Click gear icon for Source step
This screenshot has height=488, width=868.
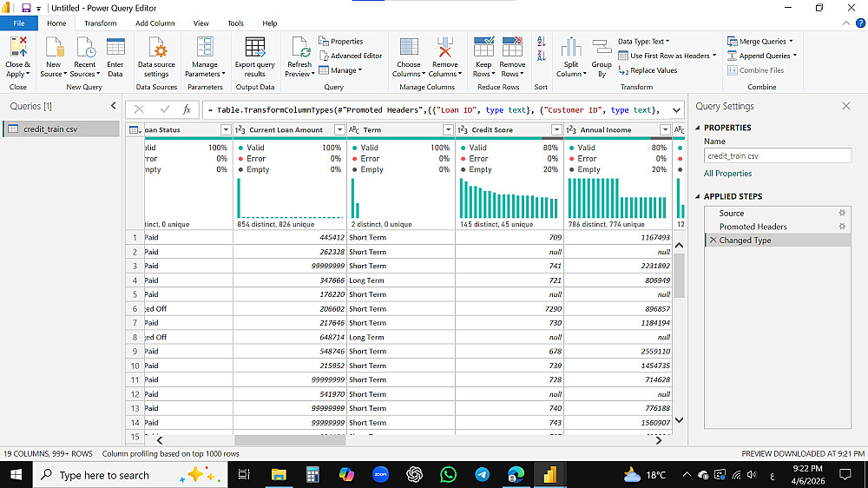(x=841, y=213)
